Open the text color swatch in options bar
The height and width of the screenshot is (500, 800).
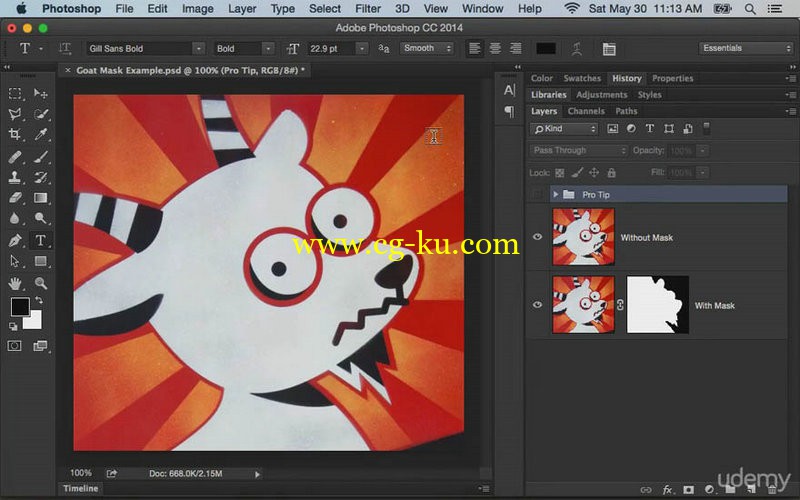[545, 48]
